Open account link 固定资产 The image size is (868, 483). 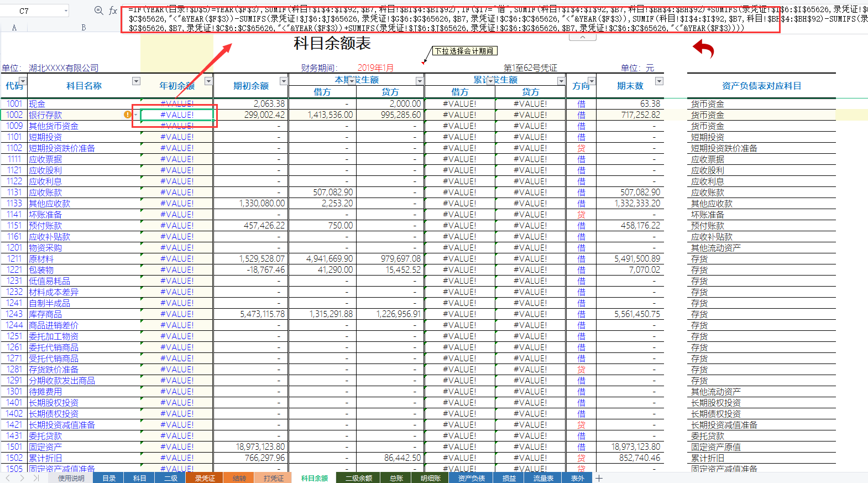45,446
